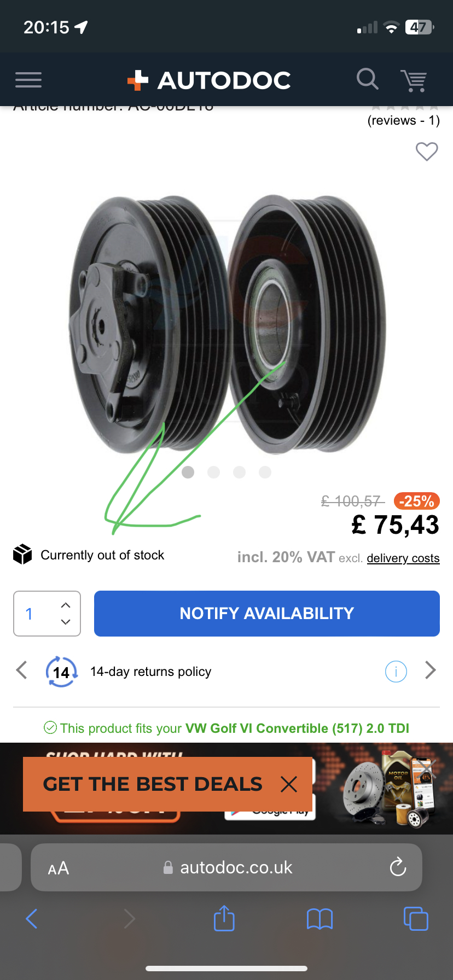This screenshot has height=980, width=453.
Task: Tap the Safari share icon
Action: pos(224,918)
